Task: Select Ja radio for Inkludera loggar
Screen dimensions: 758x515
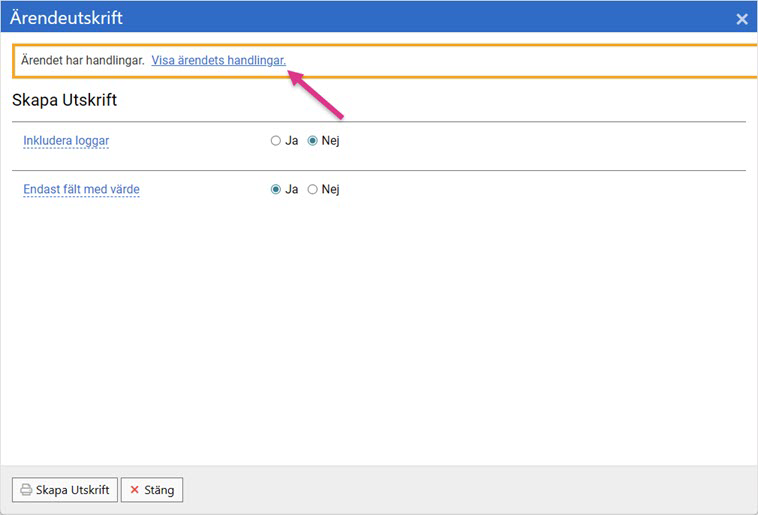Action: 276,141
